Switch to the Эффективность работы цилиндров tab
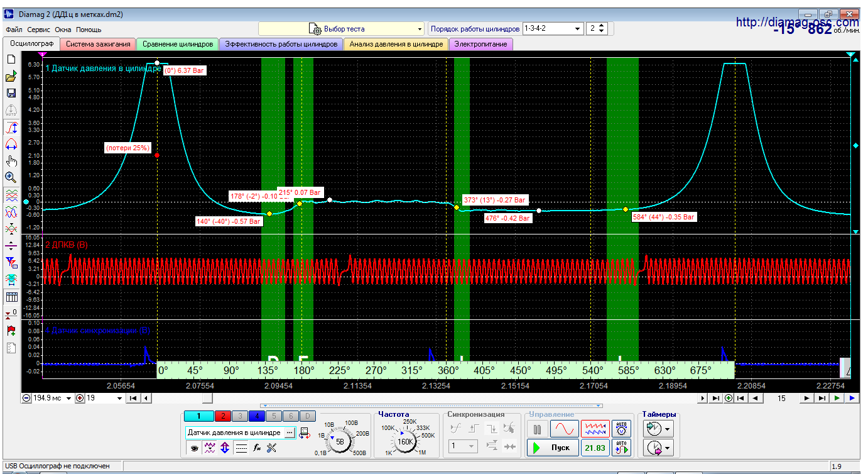This screenshot has height=474, width=868. tap(281, 44)
